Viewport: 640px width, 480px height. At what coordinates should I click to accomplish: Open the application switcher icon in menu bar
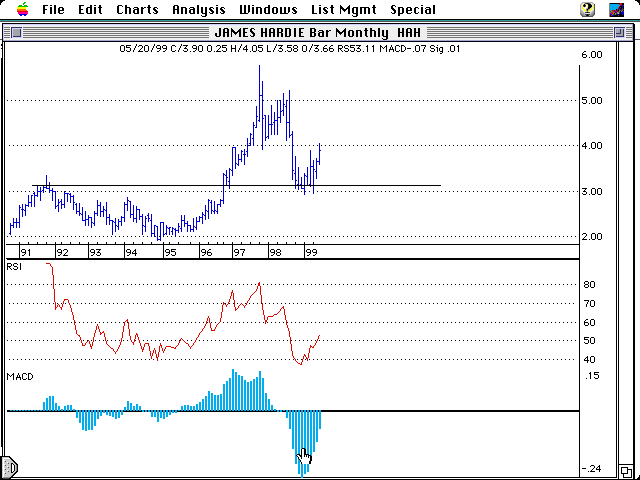[616, 9]
